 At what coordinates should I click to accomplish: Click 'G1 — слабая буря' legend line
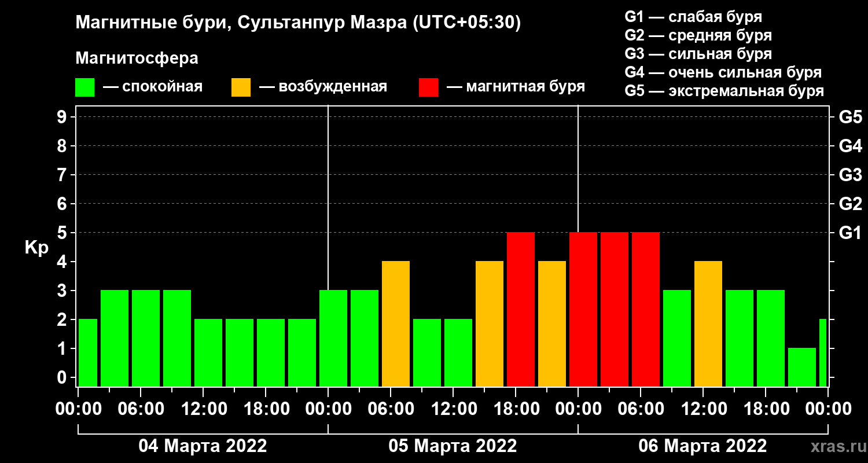coord(693,17)
